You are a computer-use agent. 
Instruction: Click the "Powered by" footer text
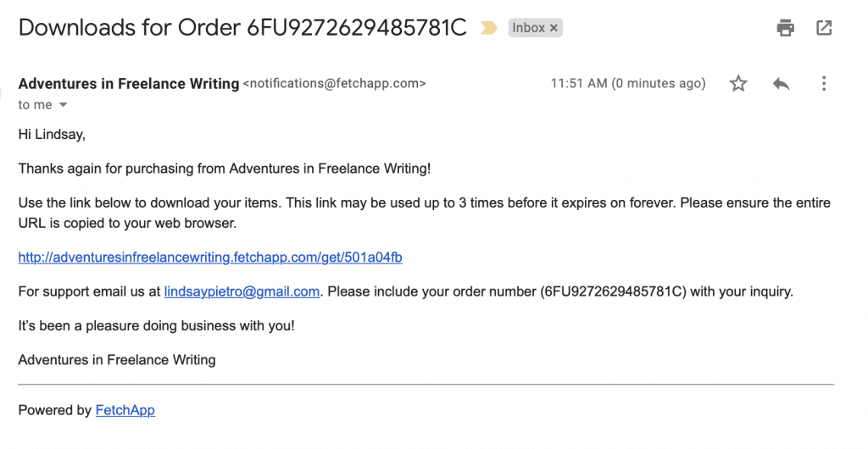[x=54, y=410]
